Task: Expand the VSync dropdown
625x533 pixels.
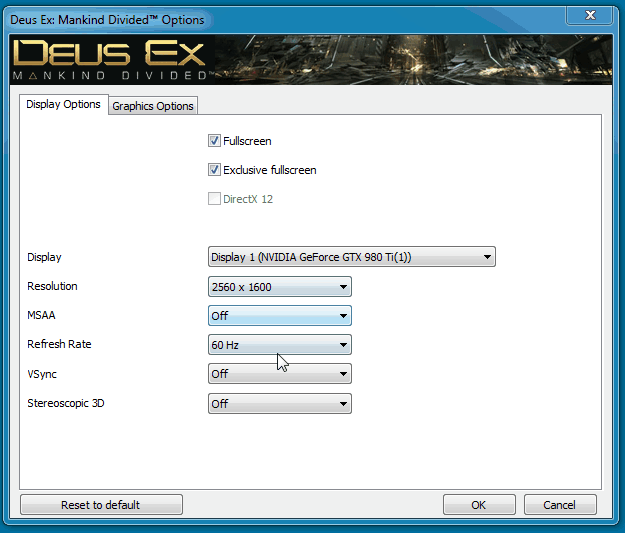Action: (x=280, y=374)
